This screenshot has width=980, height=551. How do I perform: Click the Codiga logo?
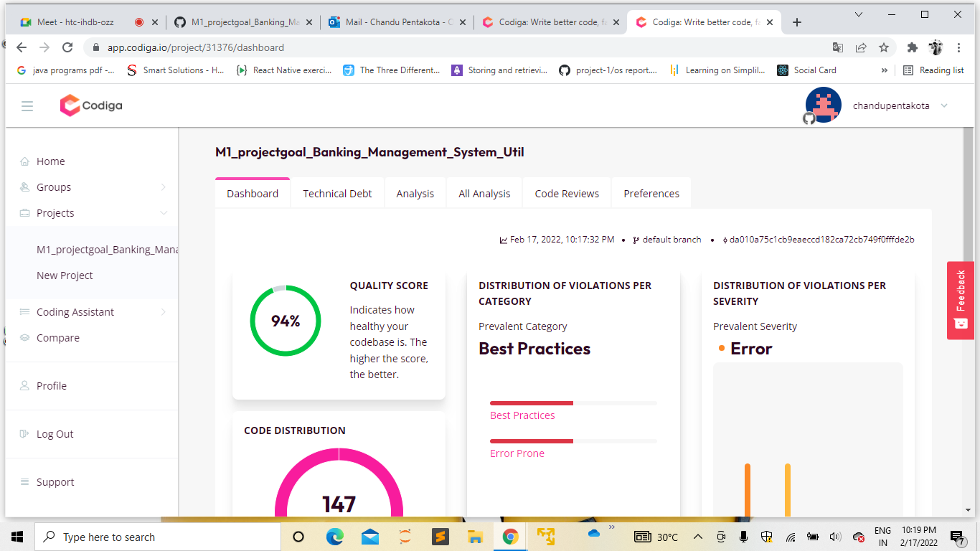point(91,105)
